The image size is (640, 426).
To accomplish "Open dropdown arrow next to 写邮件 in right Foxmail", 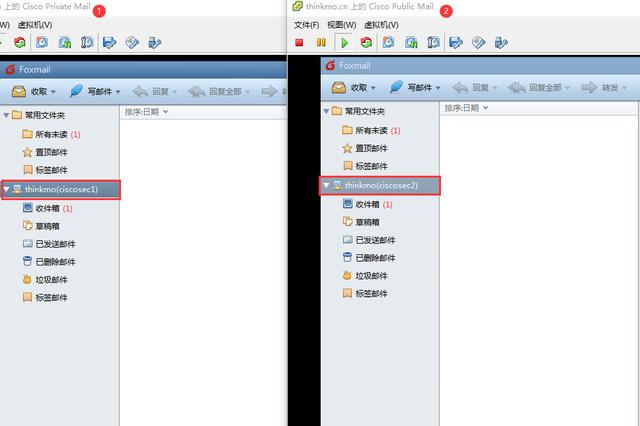I will [438, 88].
